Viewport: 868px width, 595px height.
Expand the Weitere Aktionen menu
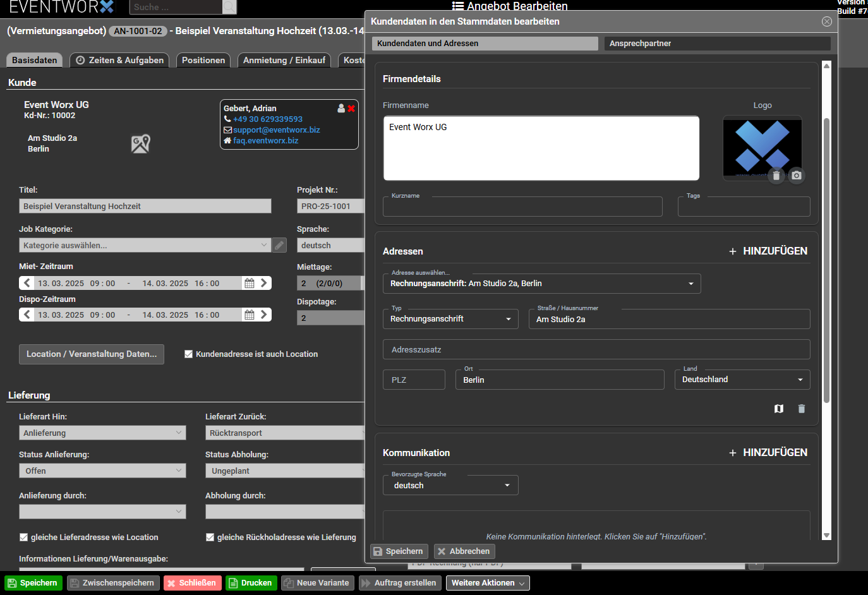(488, 583)
